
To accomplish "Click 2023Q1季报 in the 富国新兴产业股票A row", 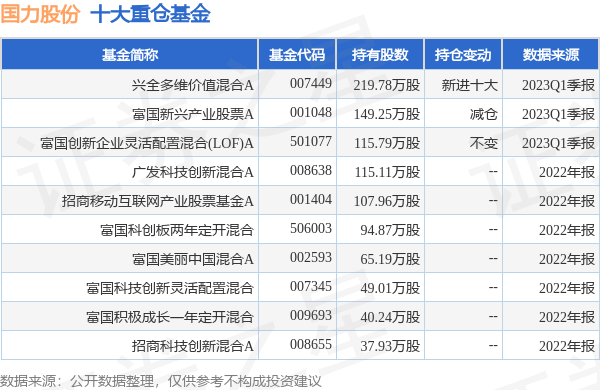I will [x=558, y=114].
